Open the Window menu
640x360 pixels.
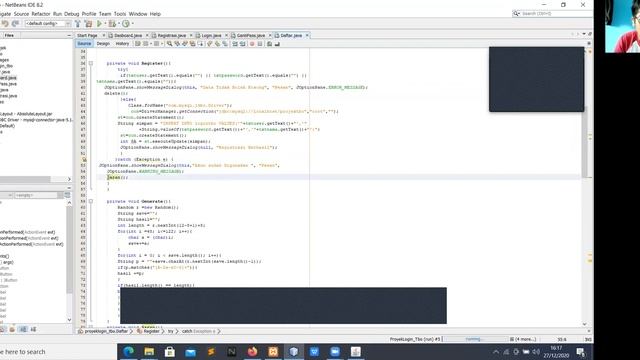coord(138,14)
